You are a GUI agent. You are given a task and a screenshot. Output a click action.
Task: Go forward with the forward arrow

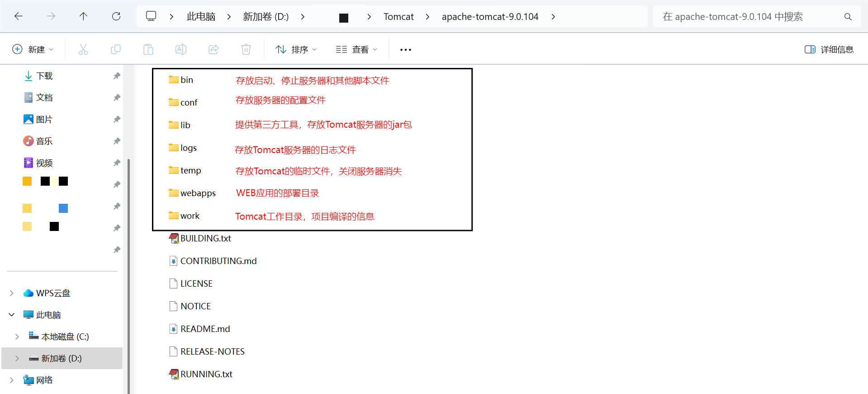click(x=51, y=16)
